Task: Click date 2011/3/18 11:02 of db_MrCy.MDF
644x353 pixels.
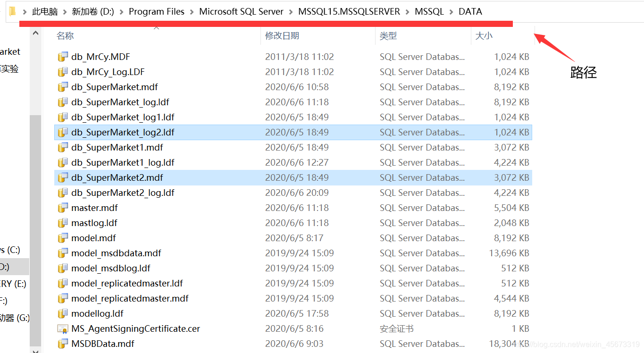Action: (x=300, y=57)
